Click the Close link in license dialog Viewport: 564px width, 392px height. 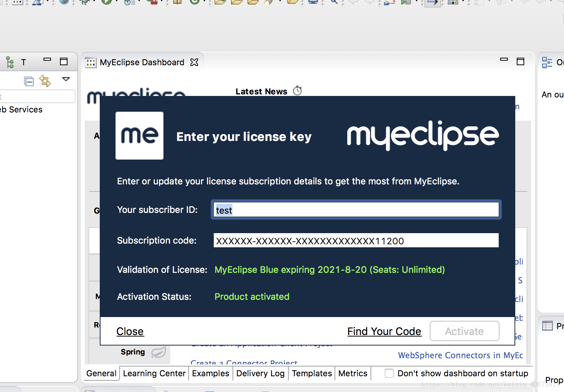(130, 331)
